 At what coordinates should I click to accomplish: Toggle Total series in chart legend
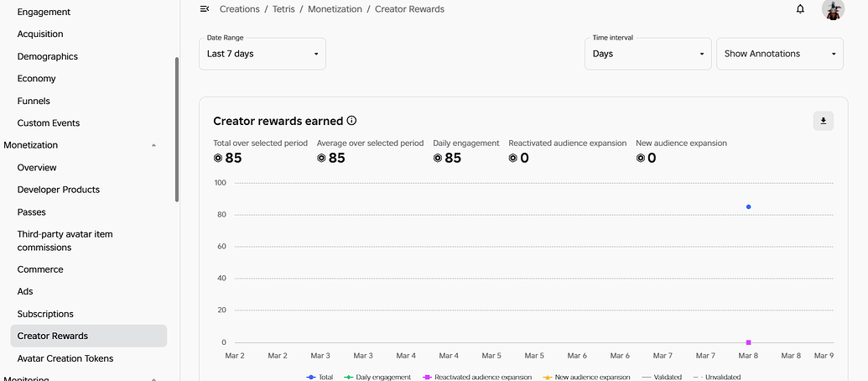pos(320,377)
